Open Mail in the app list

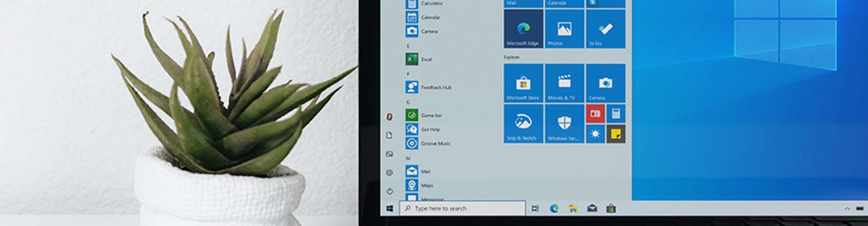point(418,171)
